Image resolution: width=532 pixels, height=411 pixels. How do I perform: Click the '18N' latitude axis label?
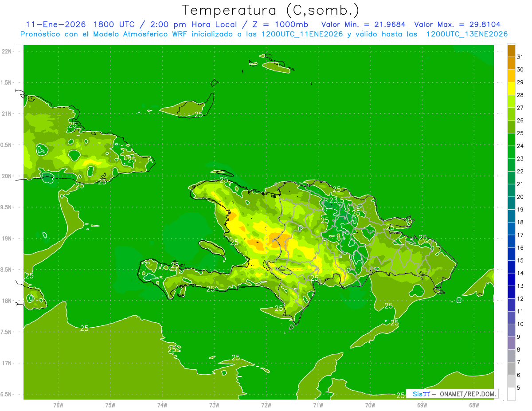pyautogui.click(x=7, y=301)
